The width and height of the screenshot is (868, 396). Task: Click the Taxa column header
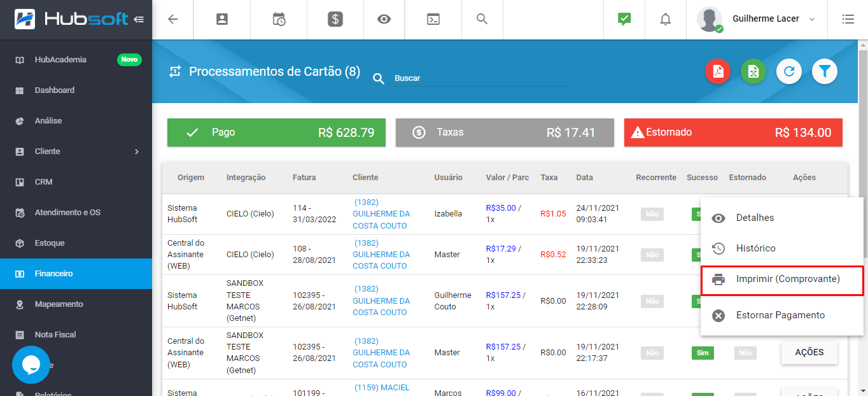[549, 178]
